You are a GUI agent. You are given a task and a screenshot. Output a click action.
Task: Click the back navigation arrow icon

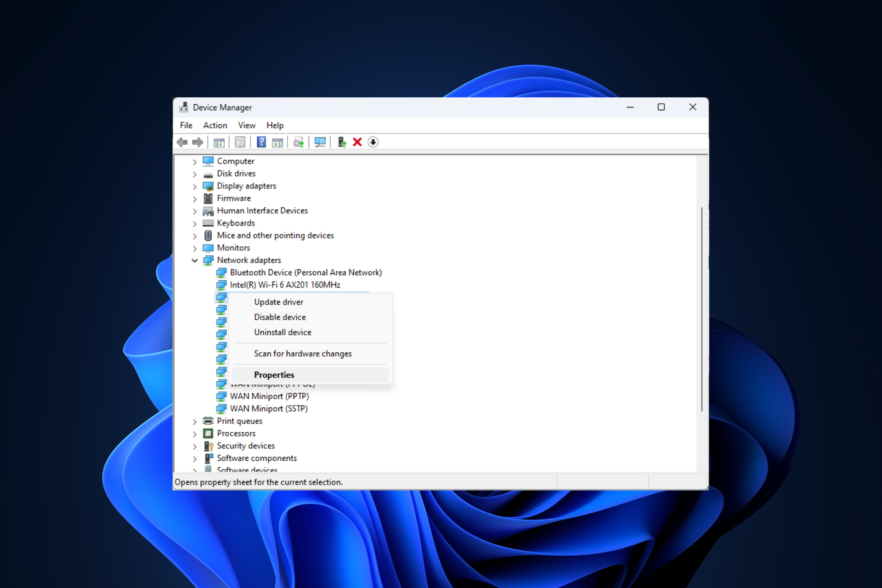[182, 142]
